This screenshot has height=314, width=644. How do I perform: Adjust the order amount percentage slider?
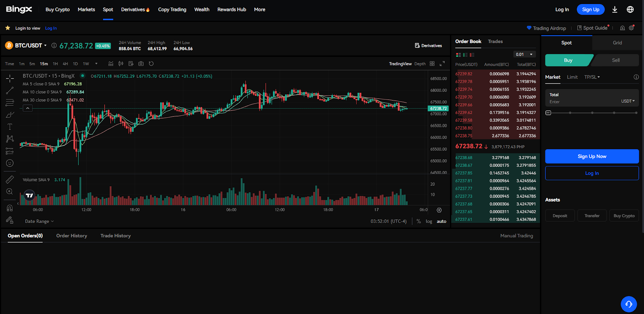click(592, 113)
